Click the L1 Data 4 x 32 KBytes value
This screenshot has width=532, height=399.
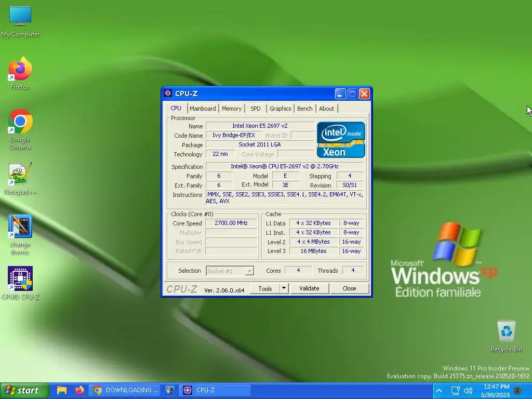click(313, 223)
